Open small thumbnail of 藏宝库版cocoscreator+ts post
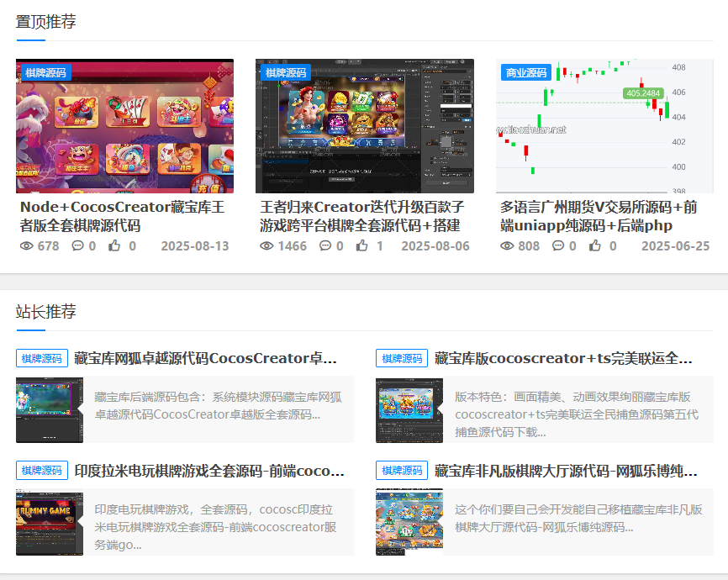The image size is (728, 580). click(409, 410)
